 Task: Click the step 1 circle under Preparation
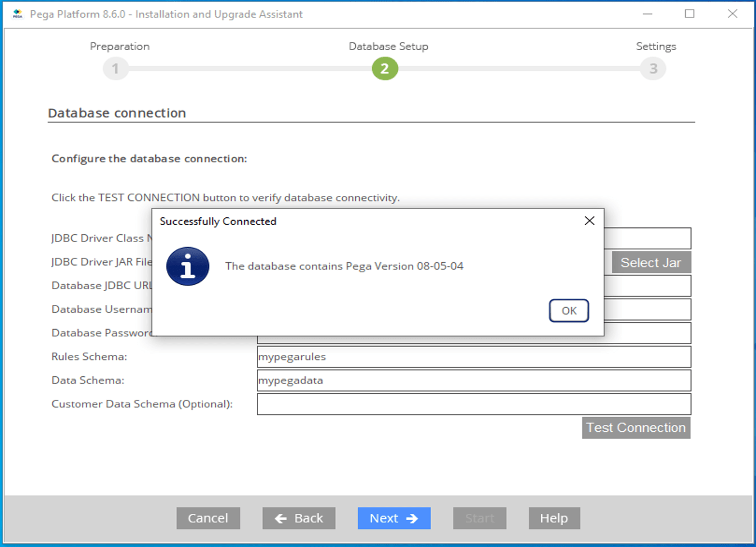[x=115, y=68]
